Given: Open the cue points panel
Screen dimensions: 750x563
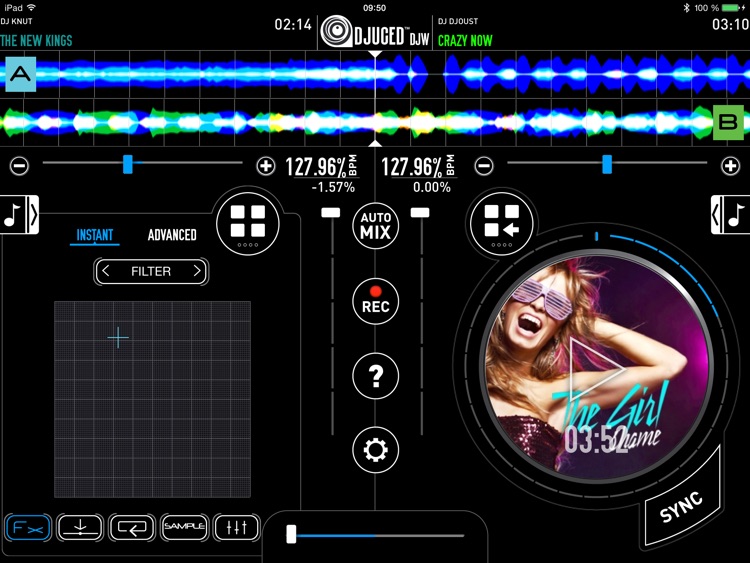Looking at the screenshot, I should click(x=80, y=528).
